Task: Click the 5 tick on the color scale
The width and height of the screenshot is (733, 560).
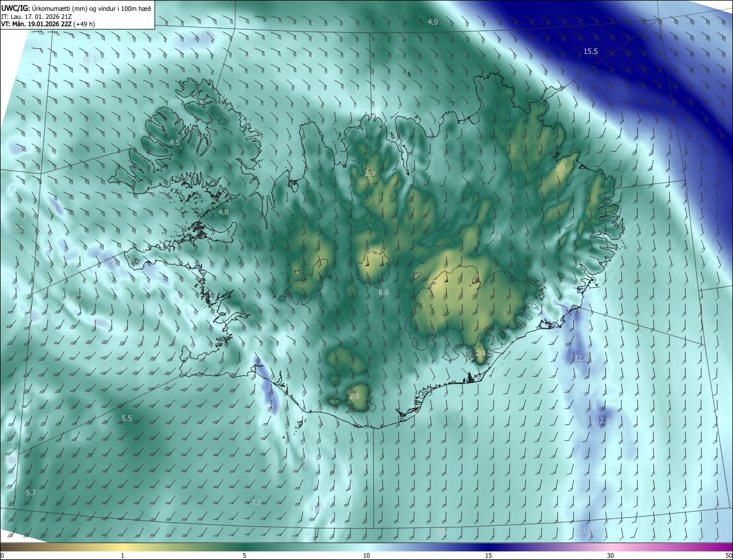Action: pos(245,555)
